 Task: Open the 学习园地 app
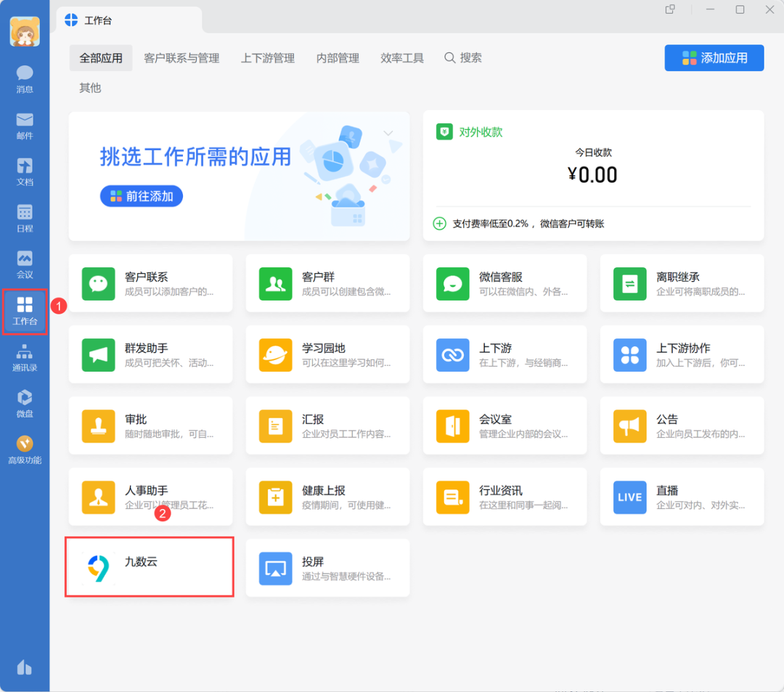[x=327, y=354]
